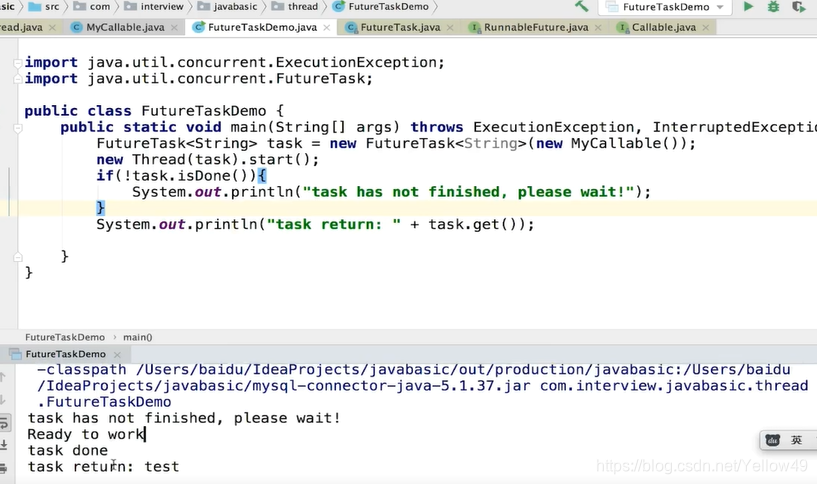
Task: Select the FutureTaskDemo run tool tab
Action: [65, 354]
